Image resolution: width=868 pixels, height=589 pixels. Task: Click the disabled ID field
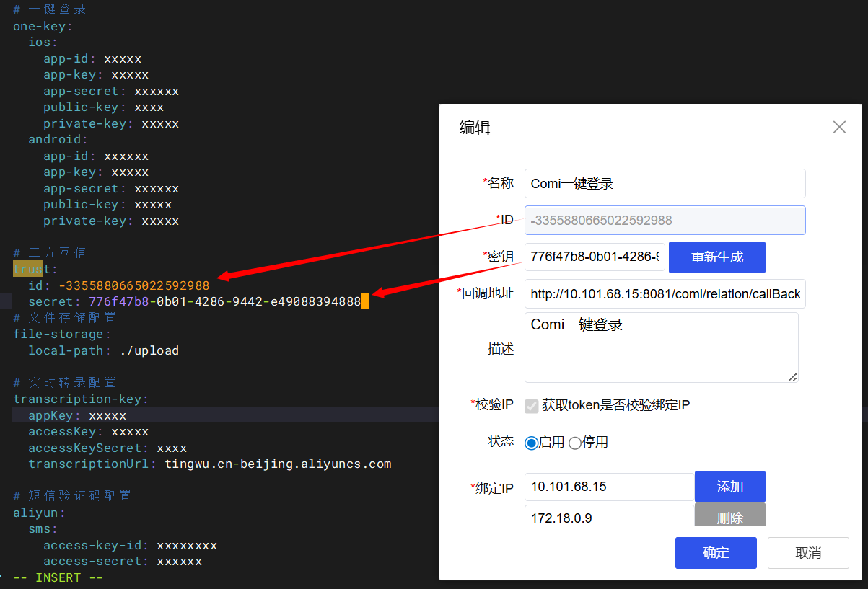[665, 220]
